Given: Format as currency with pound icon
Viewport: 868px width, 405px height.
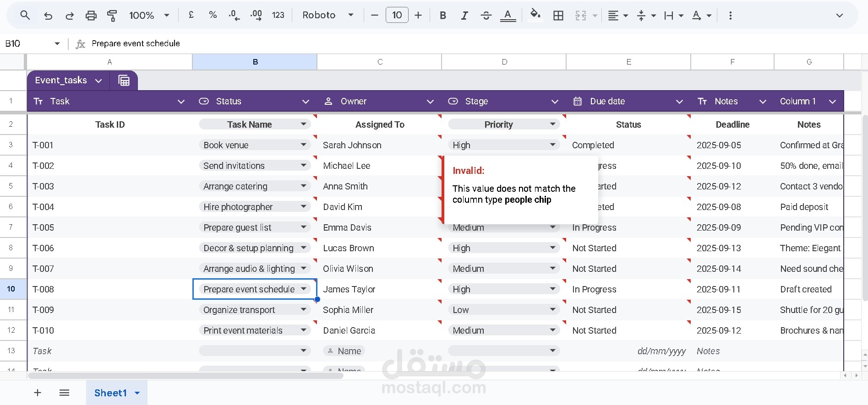Looking at the screenshot, I should pyautogui.click(x=191, y=15).
